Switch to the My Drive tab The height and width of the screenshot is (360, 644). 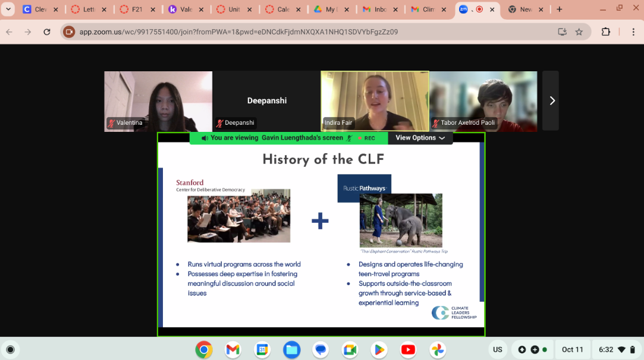(326, 9)
